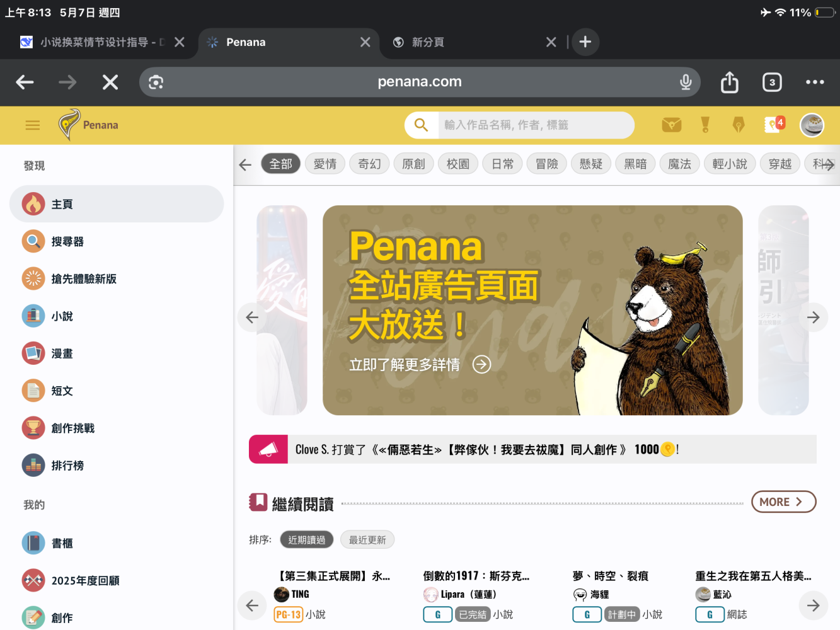The height and width of the screenshot is (630, 840).
Task: Open the envelope messages icon
Action: (671, 125)
